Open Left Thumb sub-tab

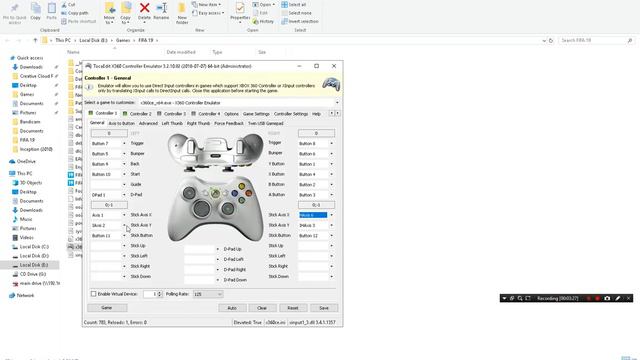coord(172,123)
